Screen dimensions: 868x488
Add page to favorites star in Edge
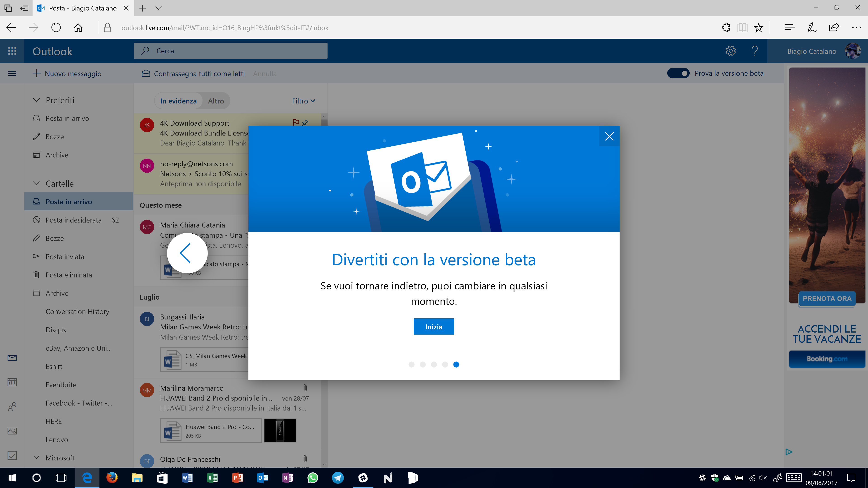(x=759, y=28)
